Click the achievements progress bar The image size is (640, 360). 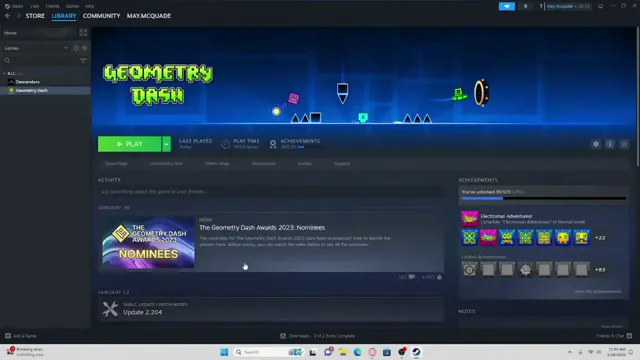(x=543, y=198)
